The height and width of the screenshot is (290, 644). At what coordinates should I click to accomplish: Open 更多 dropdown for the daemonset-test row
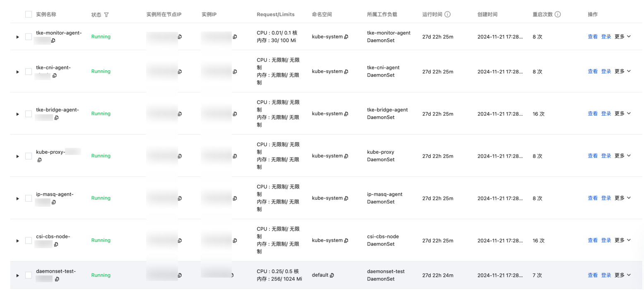coord(622,275)
